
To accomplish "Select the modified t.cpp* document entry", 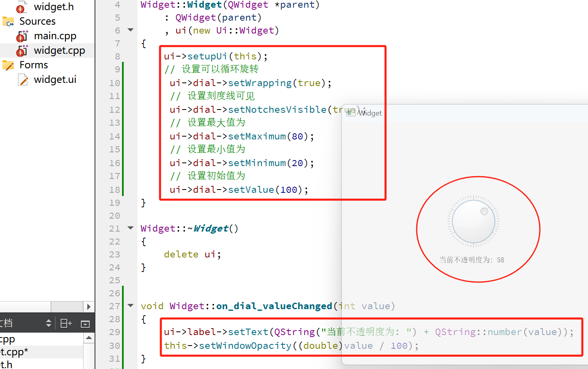I will (14, 352).
